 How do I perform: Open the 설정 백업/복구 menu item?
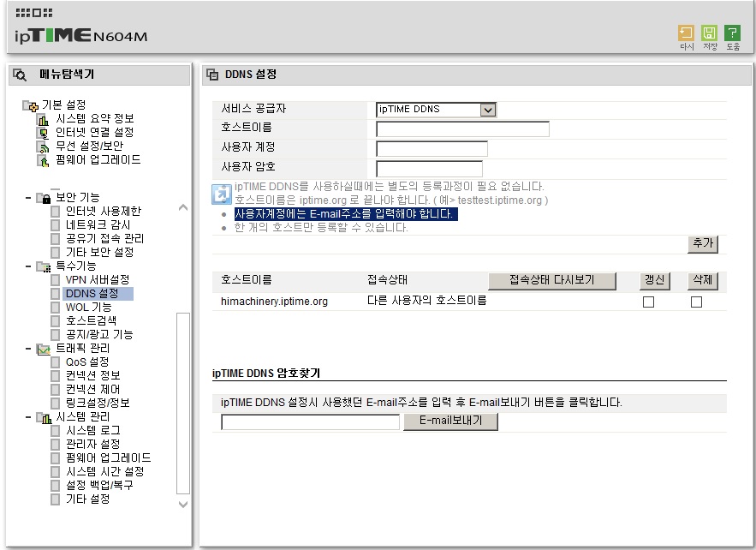(99, 486)
